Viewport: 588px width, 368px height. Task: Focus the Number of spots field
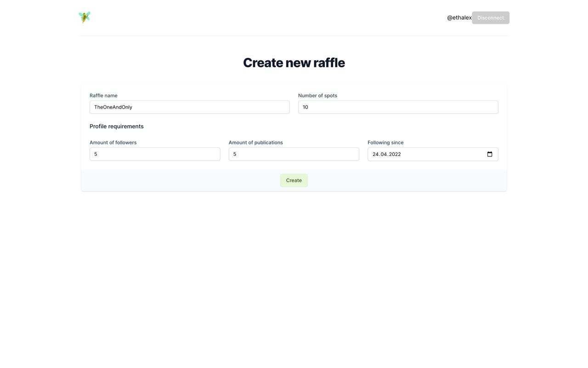[398, 107]
